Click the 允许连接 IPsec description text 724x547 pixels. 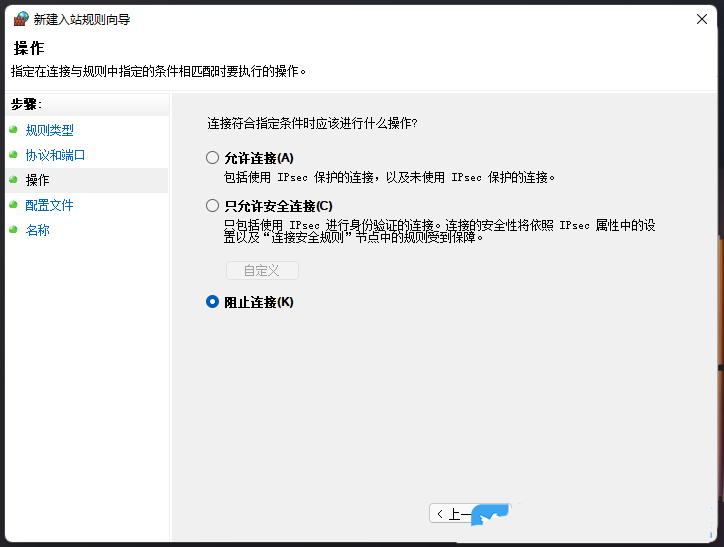(389, 177)
